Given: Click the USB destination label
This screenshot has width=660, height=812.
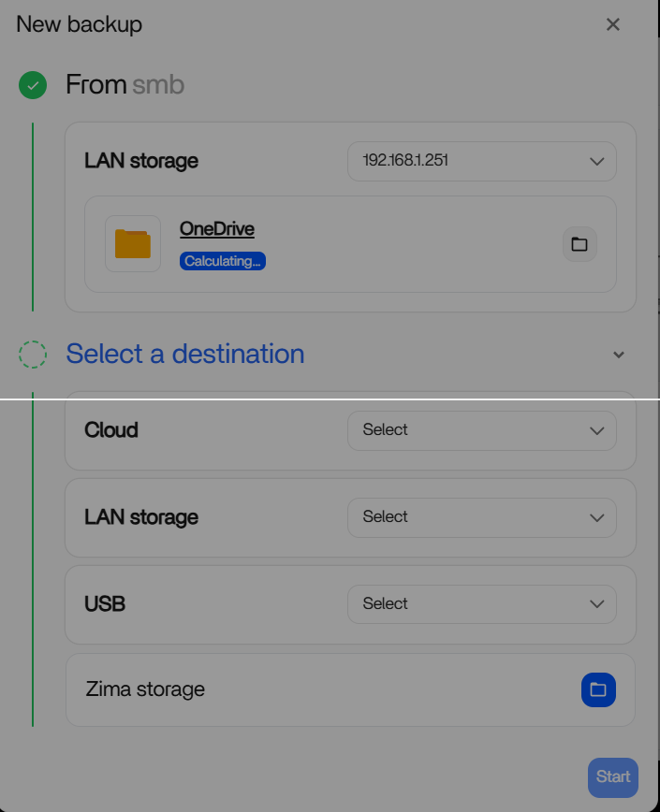Looking at the screenshot, I should (105, 604).
